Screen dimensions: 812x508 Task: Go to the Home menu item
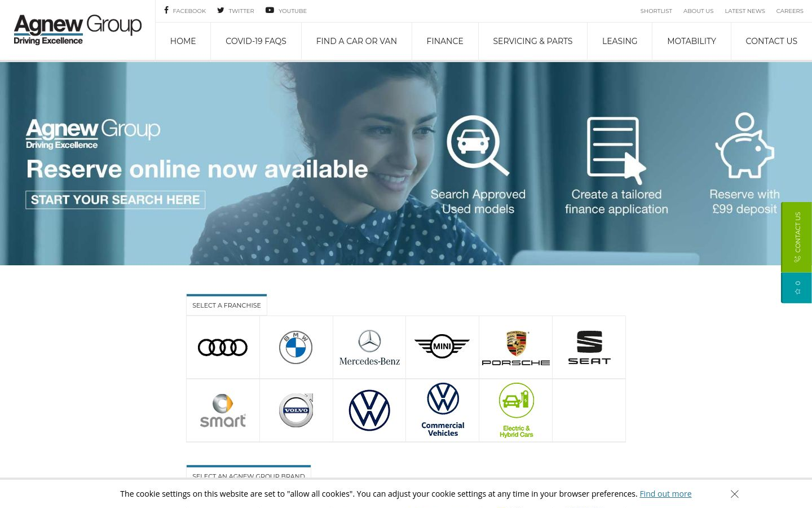183,41
